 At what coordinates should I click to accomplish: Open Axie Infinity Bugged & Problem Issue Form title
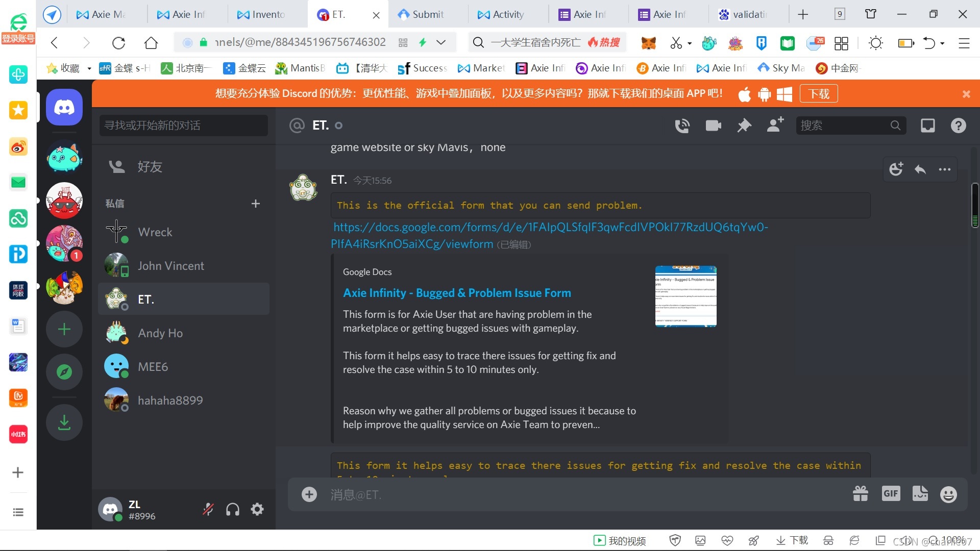coord(457,293)
